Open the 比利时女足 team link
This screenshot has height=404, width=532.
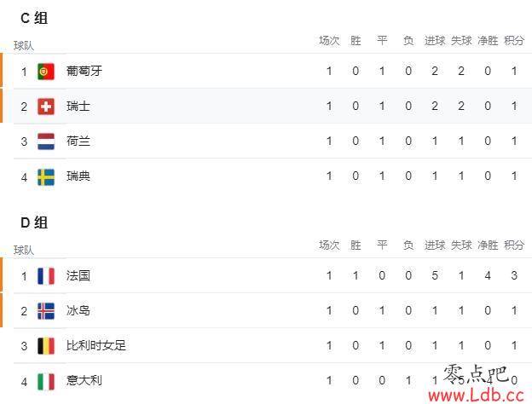(96, 345)
